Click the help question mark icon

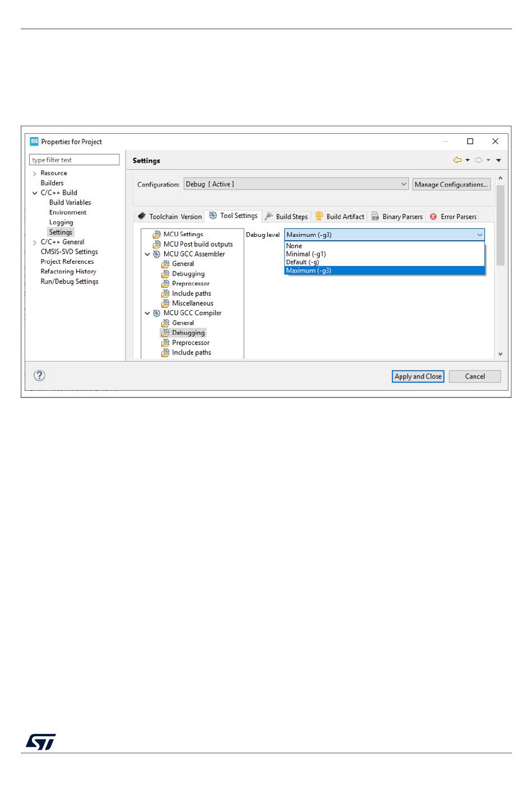tap(39, 376)
